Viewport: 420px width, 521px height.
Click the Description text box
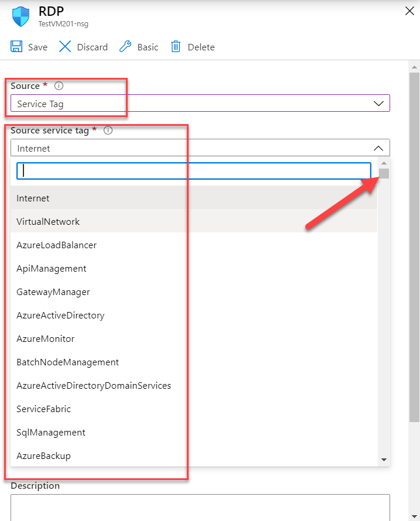[200, 508]
